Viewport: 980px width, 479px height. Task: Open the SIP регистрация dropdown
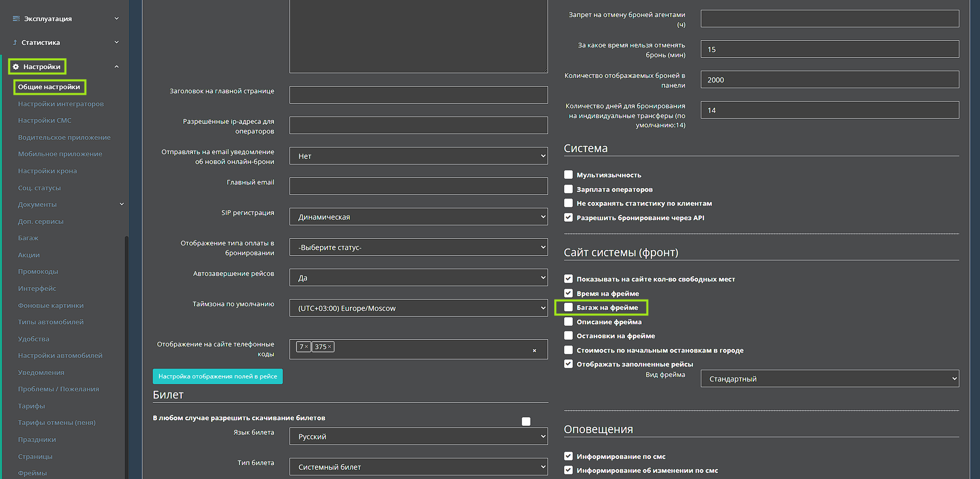click(418, 217)
